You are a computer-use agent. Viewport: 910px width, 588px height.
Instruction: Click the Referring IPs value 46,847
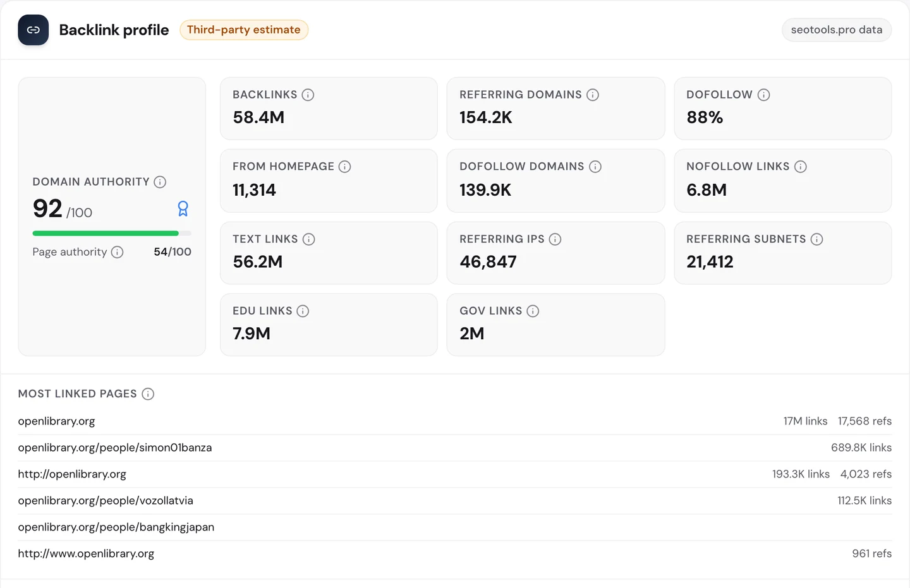point(488,262)
